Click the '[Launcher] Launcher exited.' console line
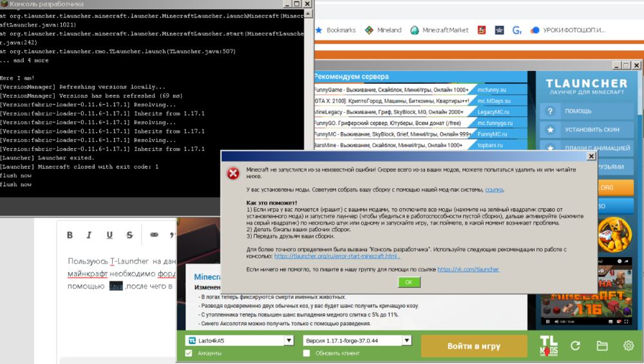The height and width of the screenshot is (364, 644). point(47,158)
